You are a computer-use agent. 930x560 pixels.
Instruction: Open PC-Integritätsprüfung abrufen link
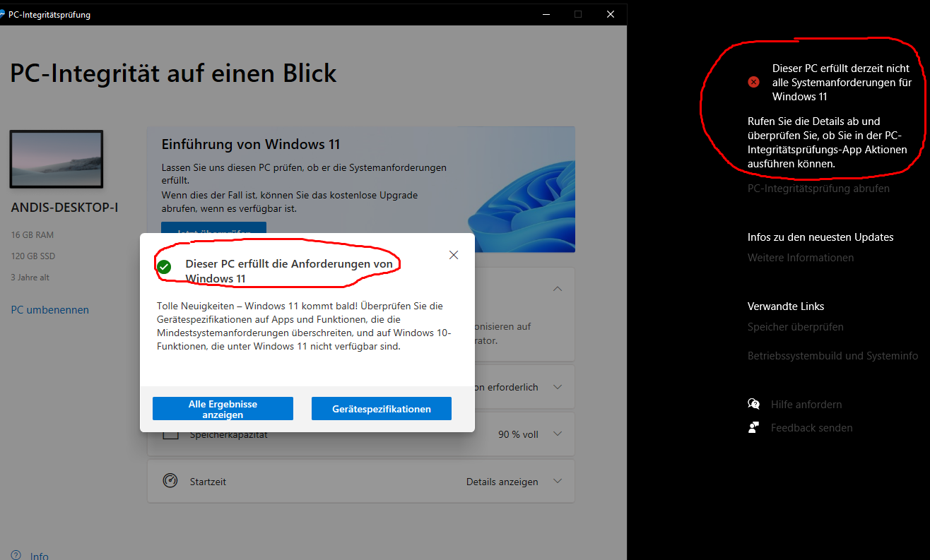click(818, 189)
